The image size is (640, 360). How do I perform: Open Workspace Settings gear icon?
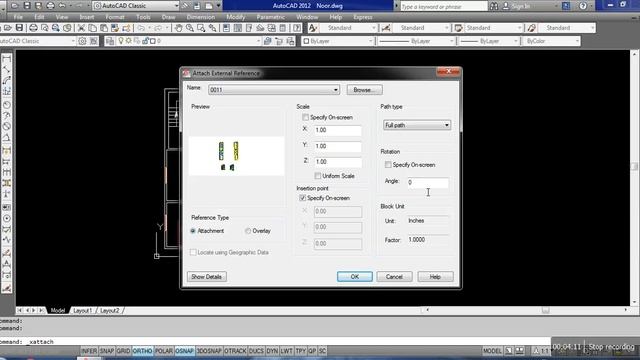(x=82, y=41)
